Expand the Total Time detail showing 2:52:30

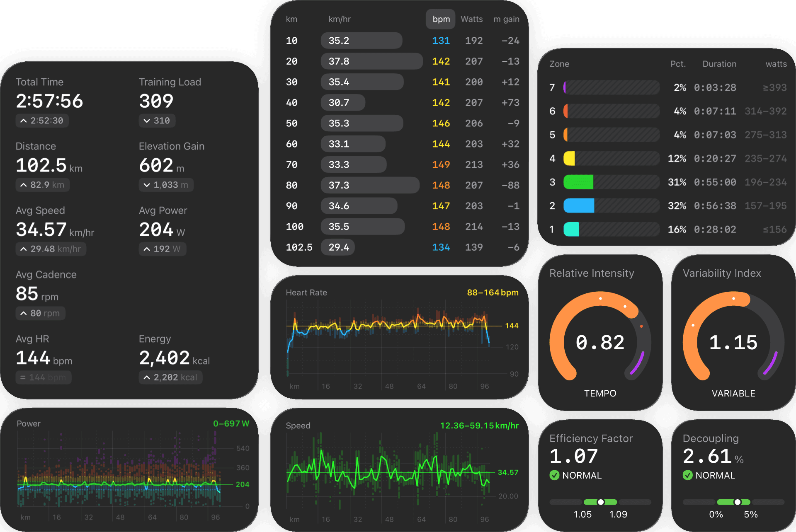[42, 121]
